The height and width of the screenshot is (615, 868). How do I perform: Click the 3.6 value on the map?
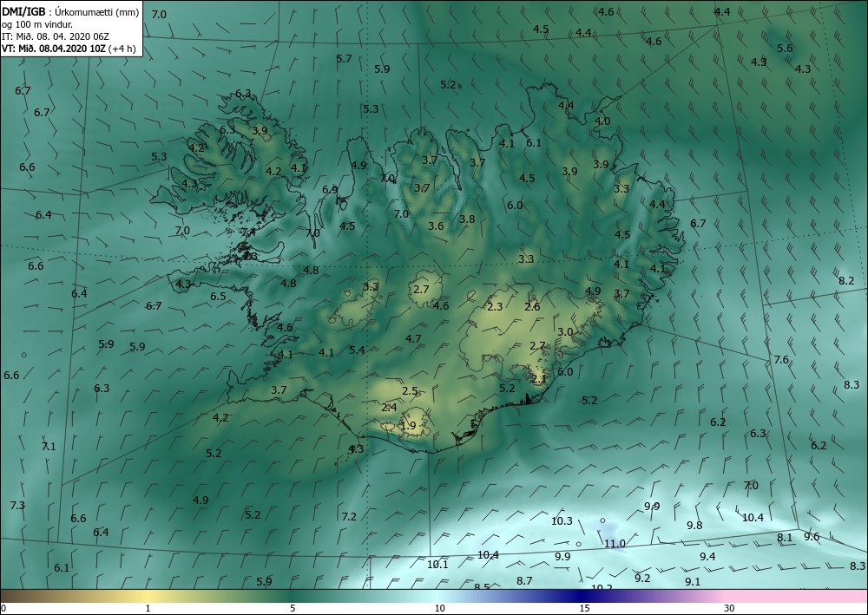coord(436,226)
